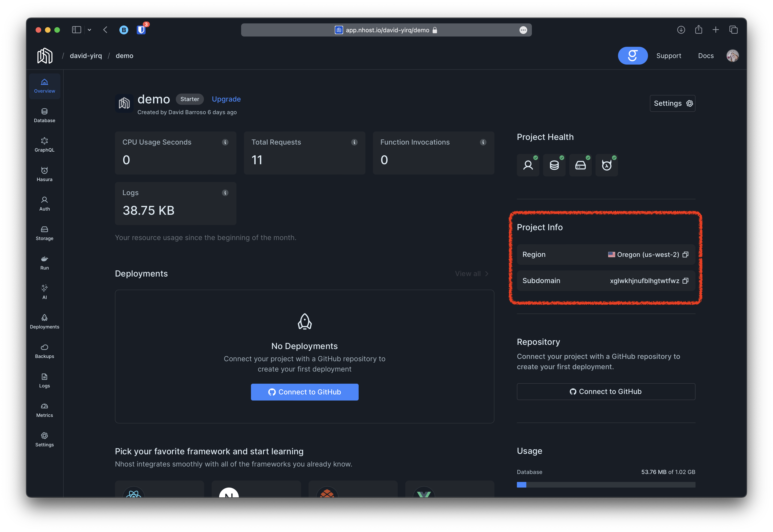Open the Storage sidebar section
Image resolution: width=773 pixels, height=532 pixels.
tap(44, 233)
